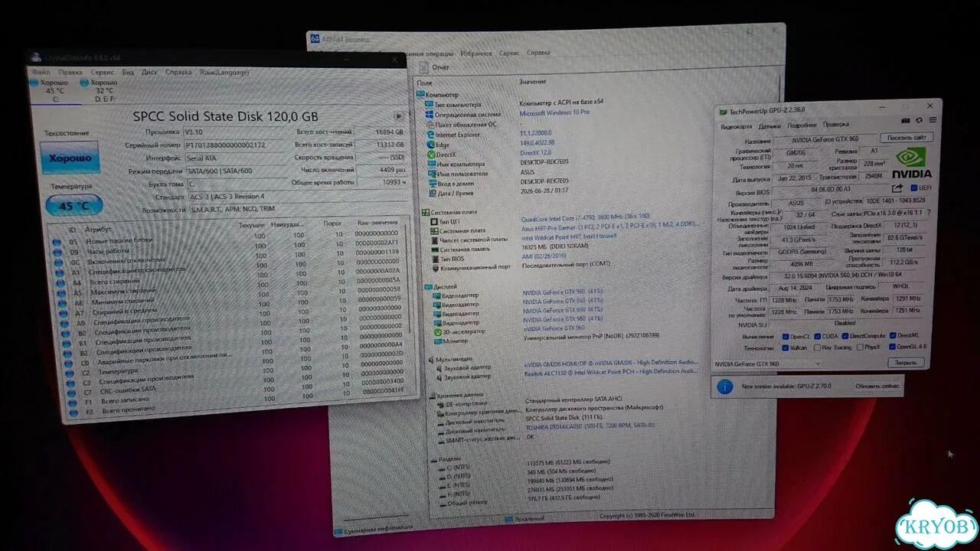Screen dimensions: 980x551
Task: Open Избранное menu in AIDA64
Action: (475, 54)
